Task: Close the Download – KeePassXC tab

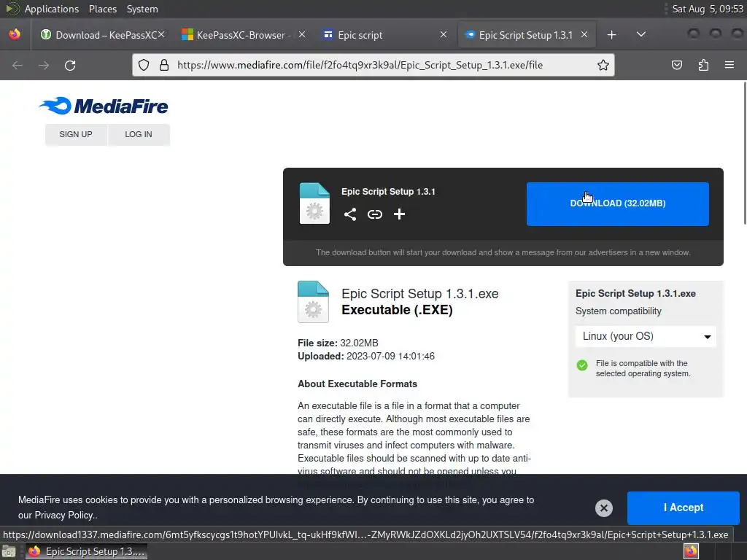Action: [161, 35]
